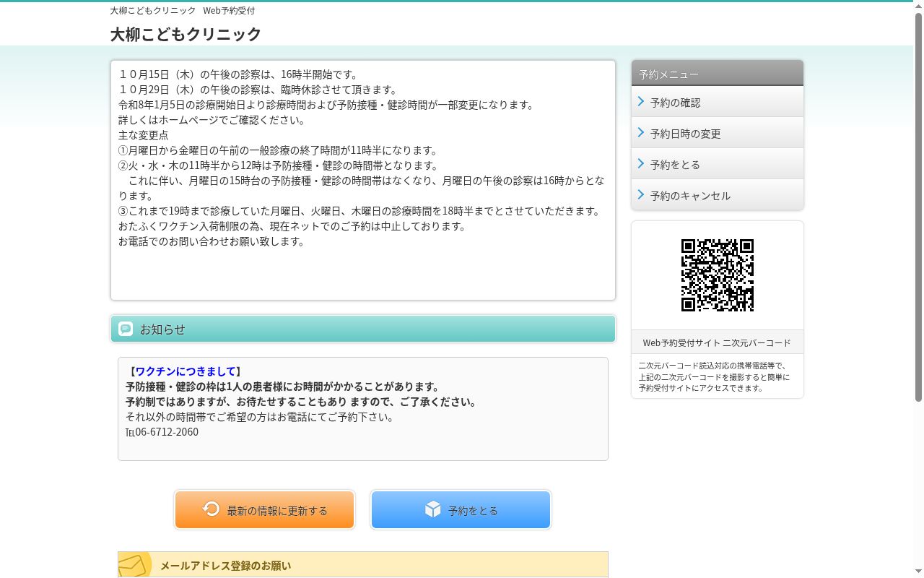The width and height of the screenshot is (924, 578).
Task: Click お電話でのお問い合わせお願い致します text
Action: [212, 241]
